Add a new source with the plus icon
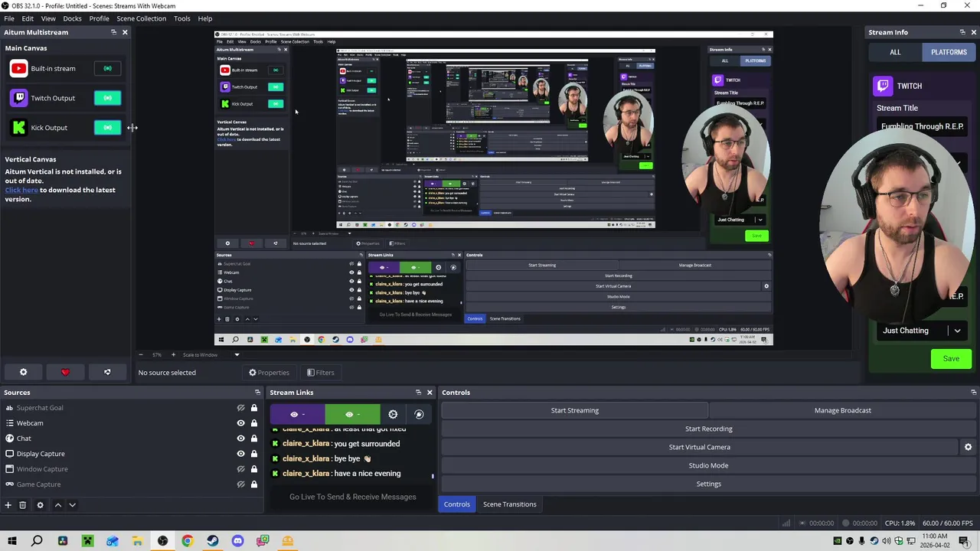The image size is (980, 551). (x=8, y=505)
